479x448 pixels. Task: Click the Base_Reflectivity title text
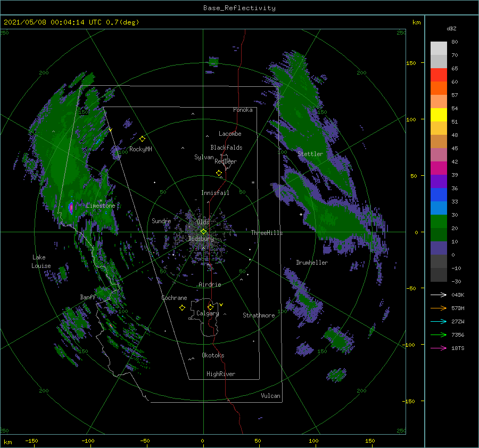tap(239, 8)
